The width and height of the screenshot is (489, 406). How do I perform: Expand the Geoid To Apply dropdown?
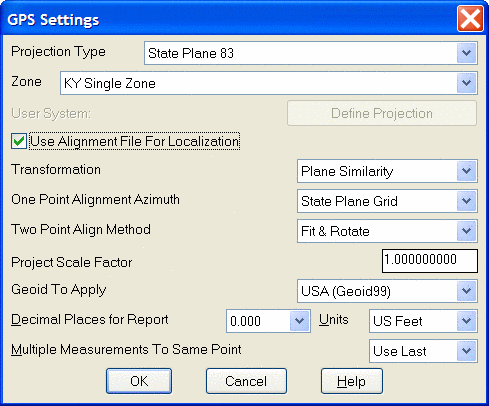point(466,291)
